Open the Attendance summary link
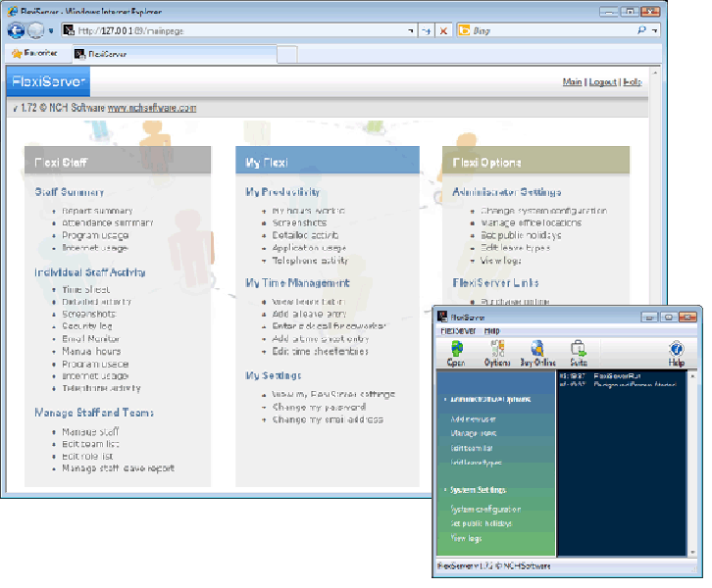The image size is (712, 588). click(107, 223)
